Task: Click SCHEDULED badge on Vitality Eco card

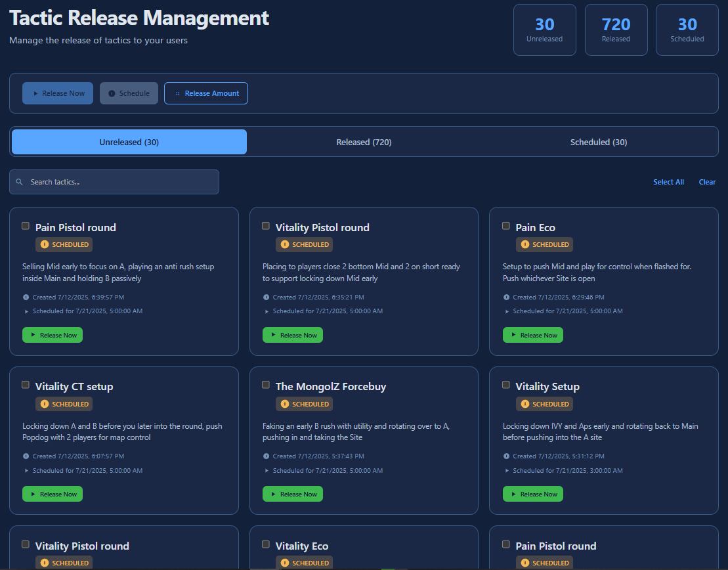Action: point(304,563)
